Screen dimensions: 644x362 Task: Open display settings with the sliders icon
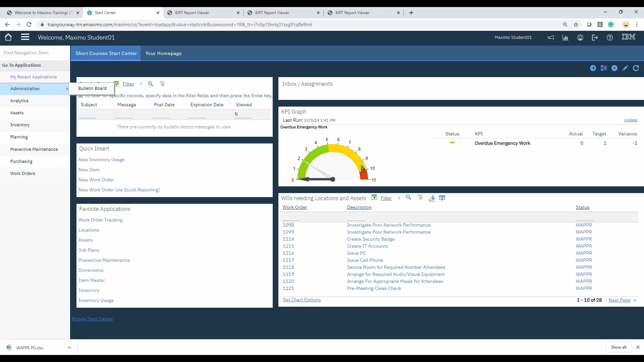click(604, 68)
